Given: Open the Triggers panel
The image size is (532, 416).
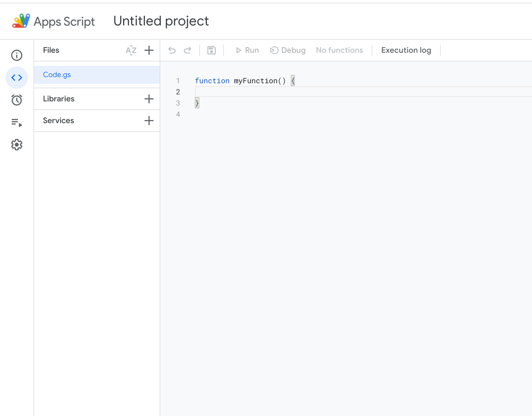Looking at the screenshot, I should tap(17, 100).
